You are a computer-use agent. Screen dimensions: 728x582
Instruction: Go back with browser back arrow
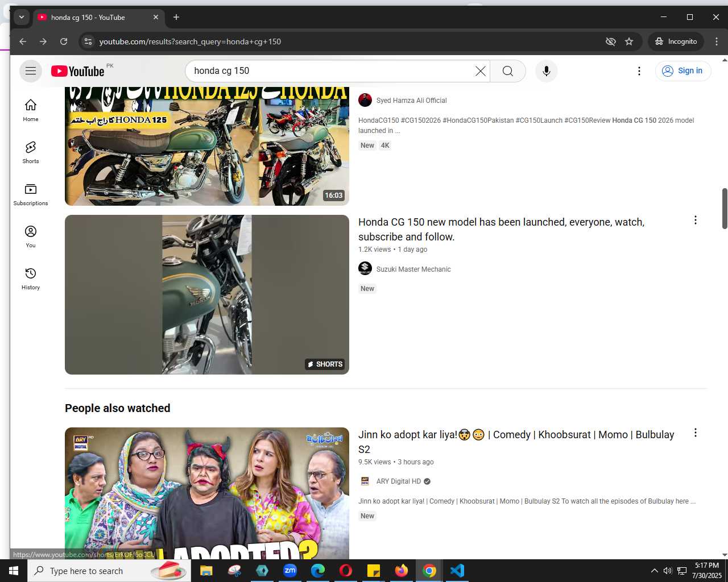[x=23, y=41]
